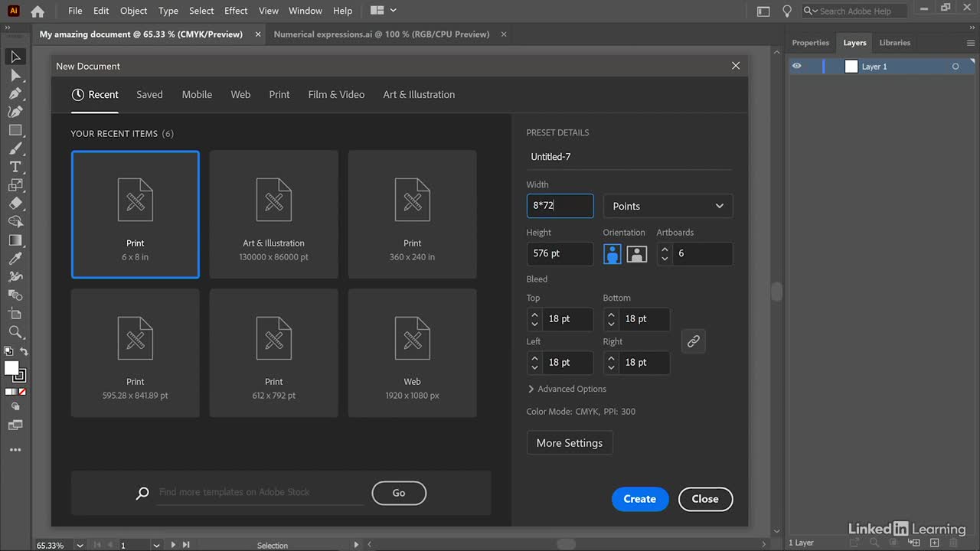The width and height of the screenshot is (980, 551).
Task: Click the Create button
Action: tap(639, 499)
